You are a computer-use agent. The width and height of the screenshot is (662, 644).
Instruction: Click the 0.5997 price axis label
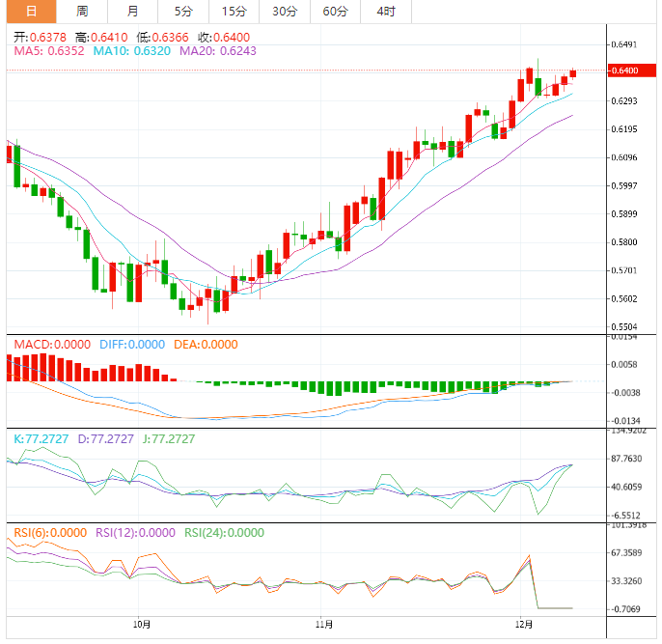tap(624, 185)
